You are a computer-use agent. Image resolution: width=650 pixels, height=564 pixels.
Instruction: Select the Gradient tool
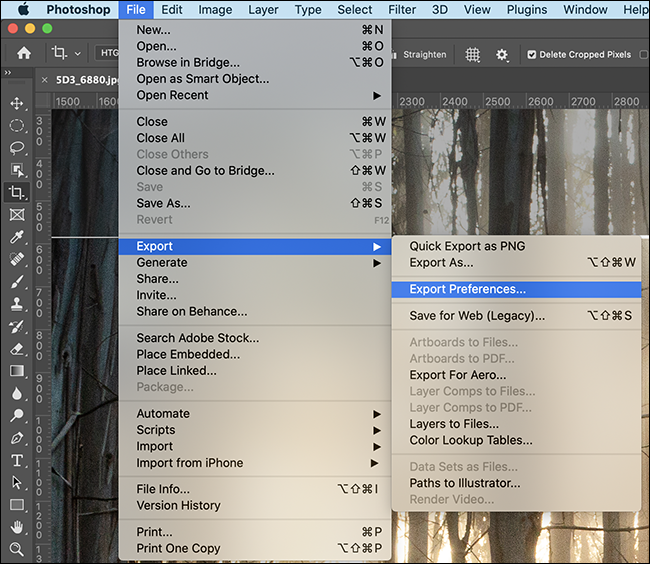tap(17, 371)
